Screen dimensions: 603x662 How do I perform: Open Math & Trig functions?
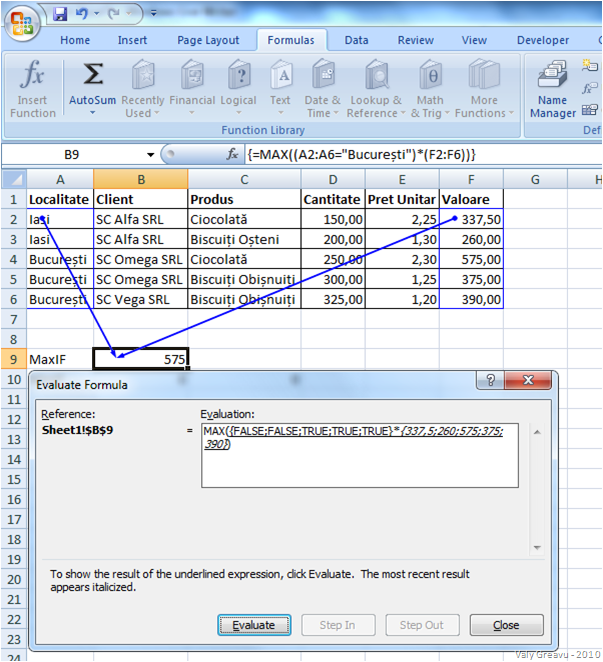click(430, 88)
